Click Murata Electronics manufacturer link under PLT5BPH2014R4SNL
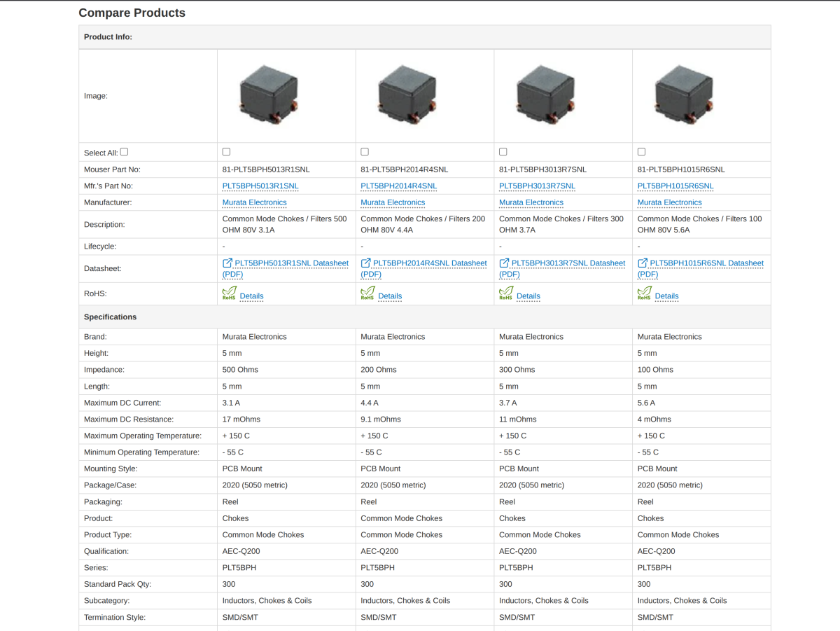Screen dimensions: 840x631 393,202
